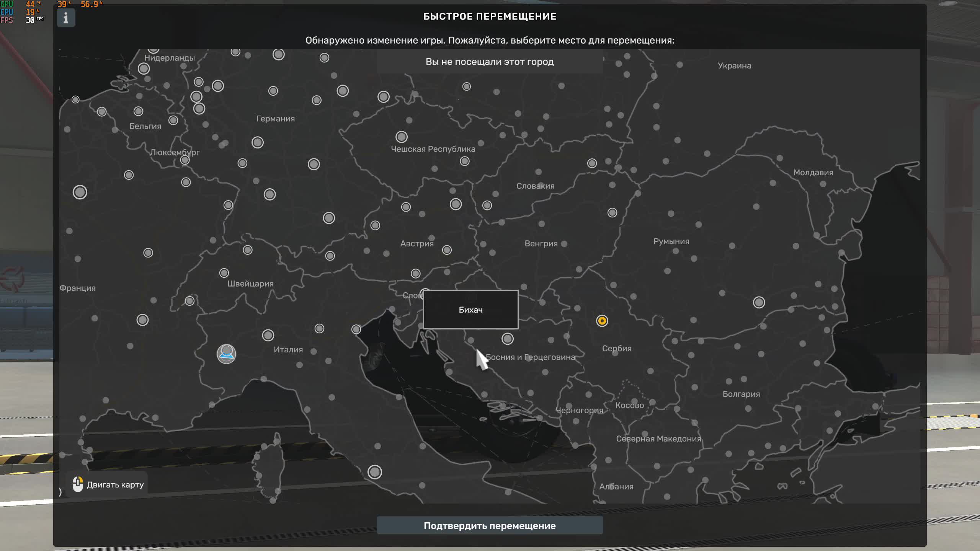Select the large city marker in southern Italy
The height and width of the screenshot is (551, 980).
click(x=374, y=472)
